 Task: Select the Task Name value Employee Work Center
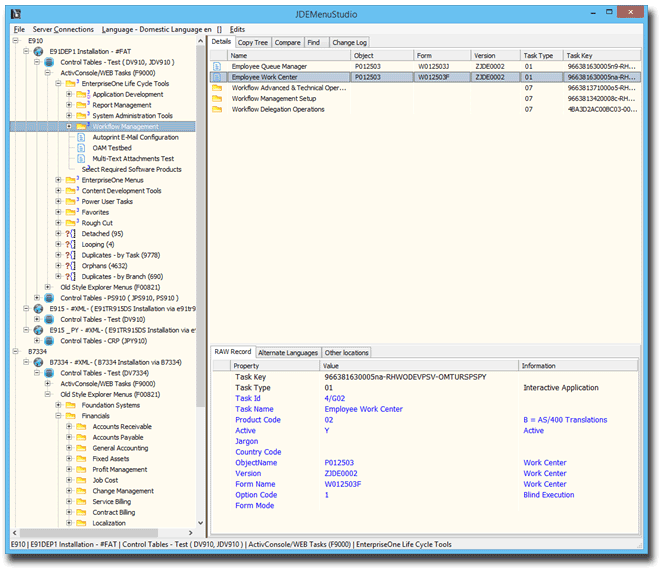(364, 409)
